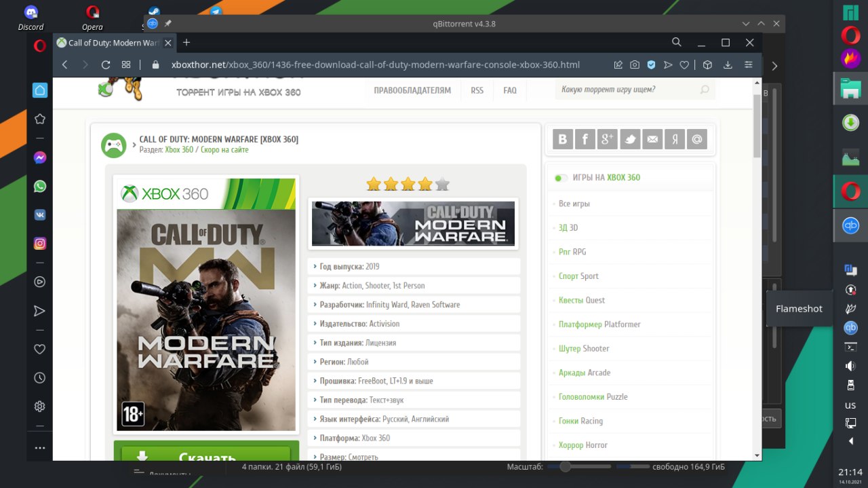Open Xbox 360 section link

click(x=179, y=150)
